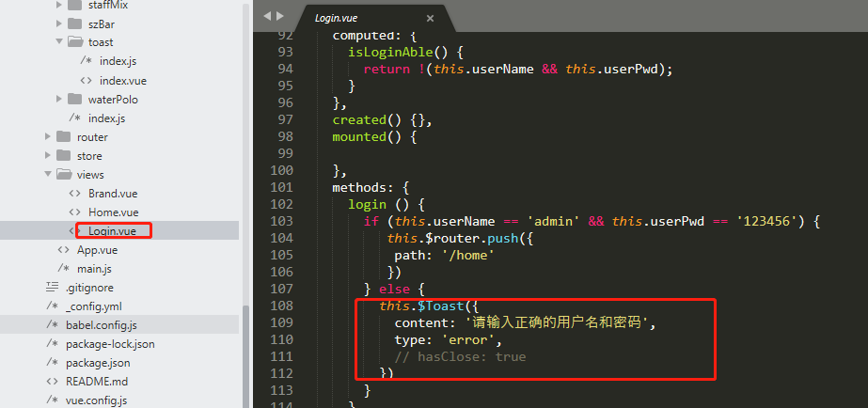Click the file icon beside vue.config.js
The width and height of the screenshot is (868, 408).
point(52,400)
